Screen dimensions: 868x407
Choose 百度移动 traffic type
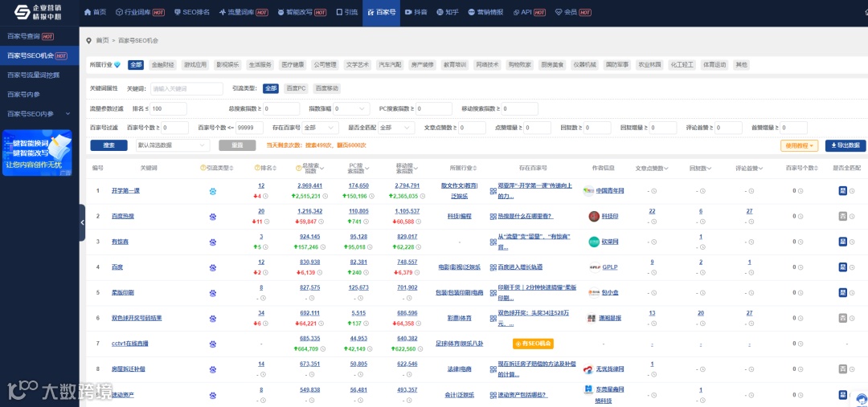(326, 88)
